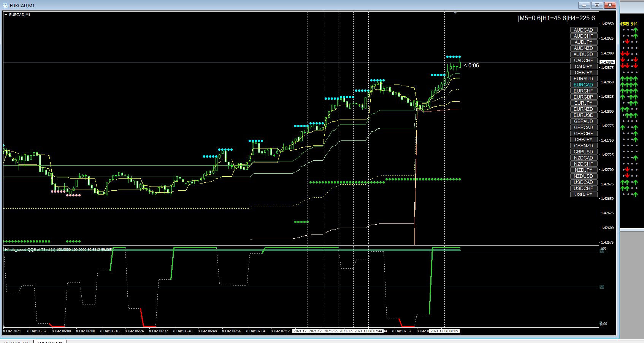Image resolution: width=644 pixels, height=343 pixels.
Task: Switch chart to NZDCAD
Action: 584,158
